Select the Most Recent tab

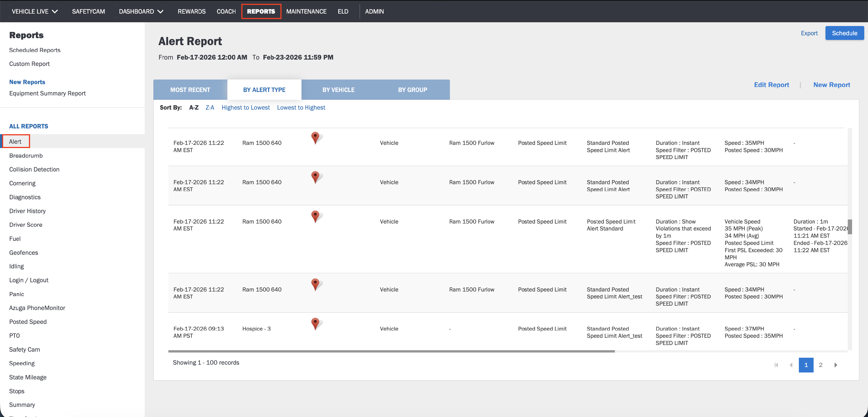click(x=190, y=90)
